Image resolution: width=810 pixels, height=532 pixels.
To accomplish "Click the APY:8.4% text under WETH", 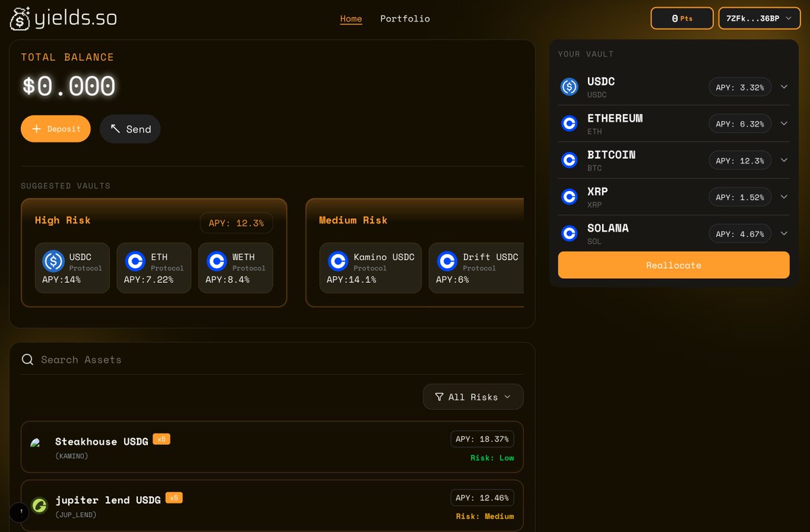I will click(x=227, y=280).
